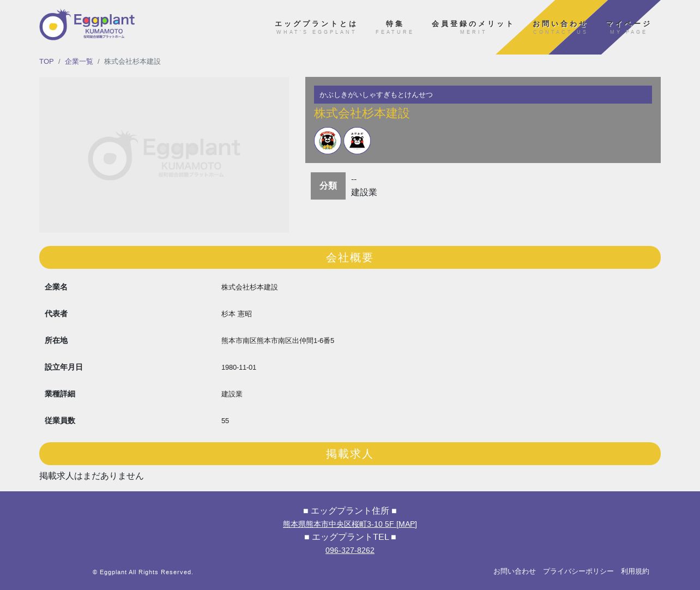Screen dimensions: 700x590
Task: Click the 分類 label box
Action: 328,186
